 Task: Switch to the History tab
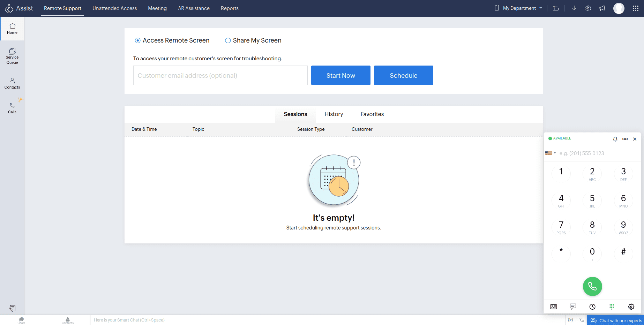[334, 114]
